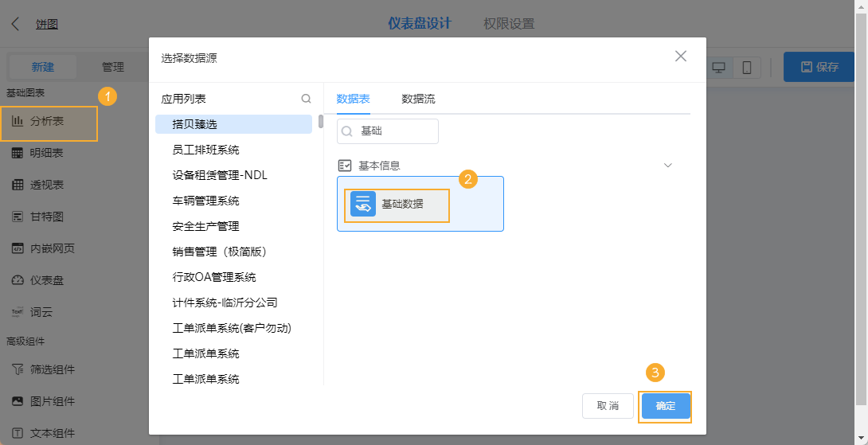Select the 仪表盘 gauge icon
The height and width of the screenshot is (445, 868).
[18, 280]
